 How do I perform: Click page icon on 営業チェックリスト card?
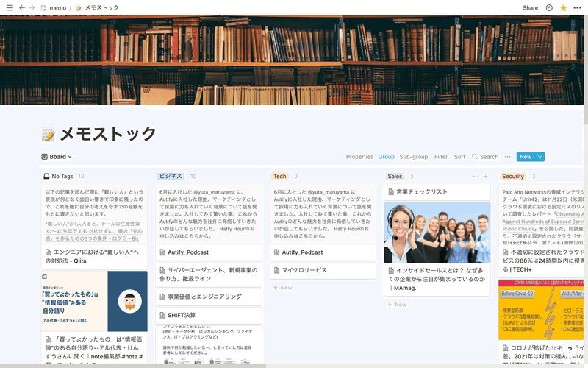(x=391, y=192)
